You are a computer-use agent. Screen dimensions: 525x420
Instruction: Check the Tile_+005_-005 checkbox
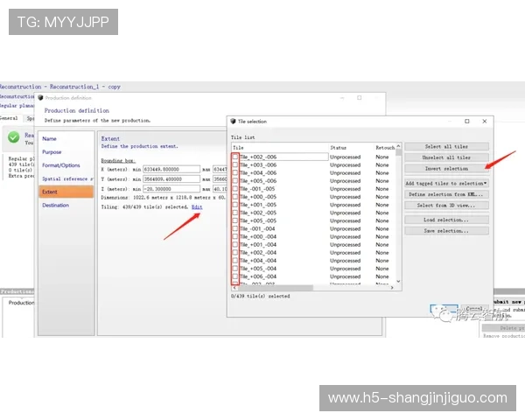pyautogui.click(x=235, y=220)
